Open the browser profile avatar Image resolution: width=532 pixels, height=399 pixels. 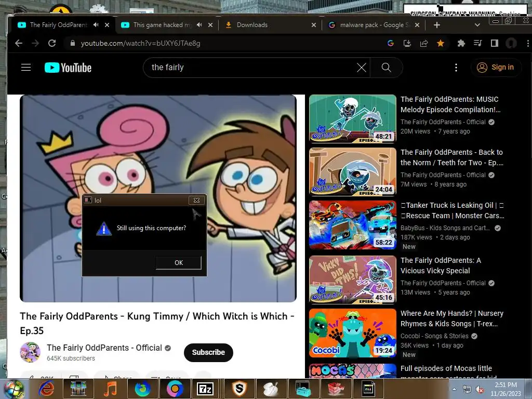point(511,43)
